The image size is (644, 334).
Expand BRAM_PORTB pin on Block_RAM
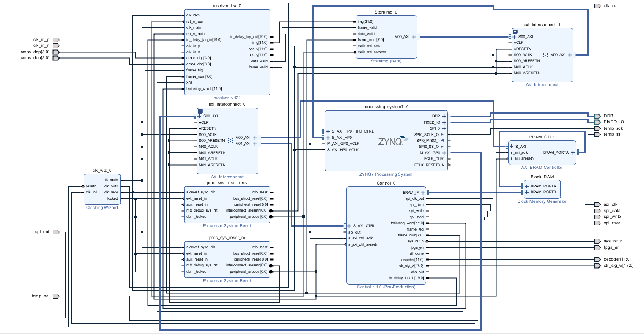coord(527,192)
